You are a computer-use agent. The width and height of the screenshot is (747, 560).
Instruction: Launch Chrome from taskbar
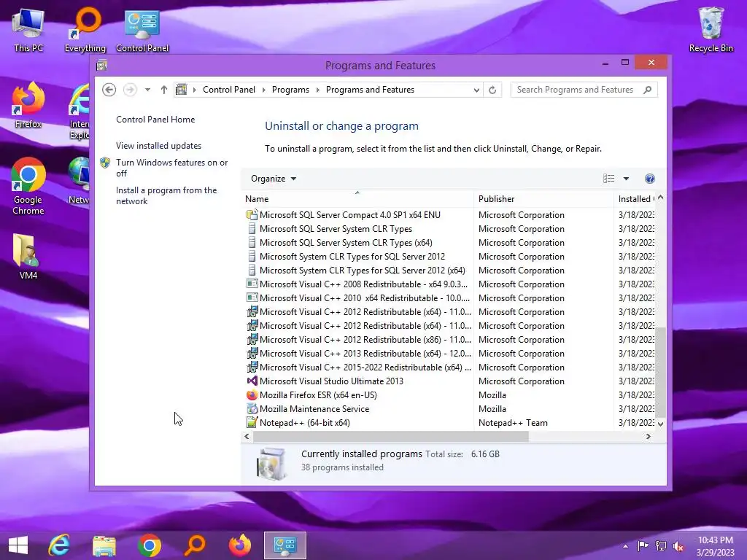(149, 545)
